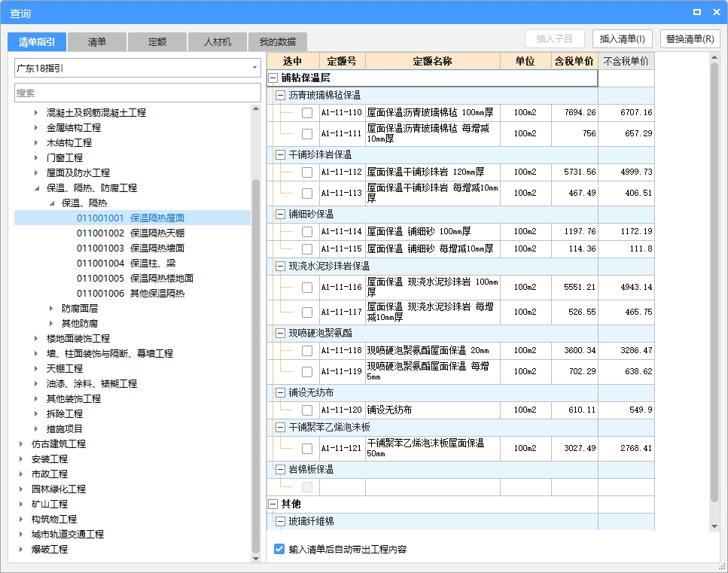Expand the 屋面及防水工程 tree node
This screenshot has width=728, height=573.
35,173
